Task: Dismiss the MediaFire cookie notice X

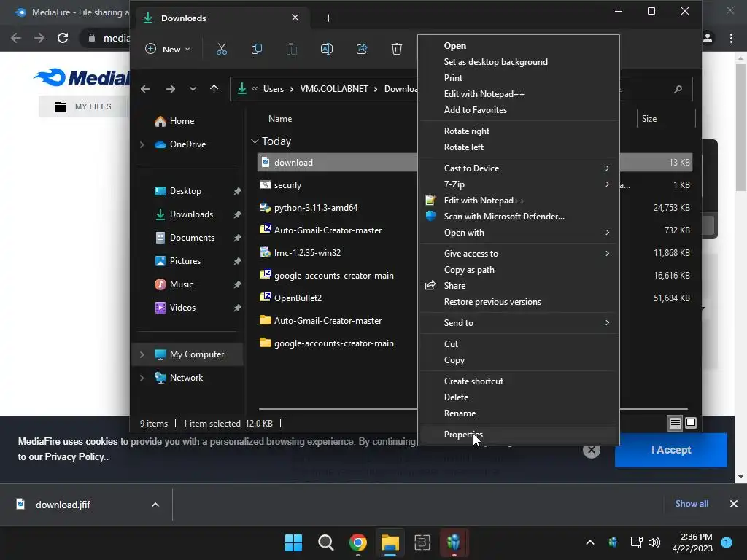Action: coord(591,450)
